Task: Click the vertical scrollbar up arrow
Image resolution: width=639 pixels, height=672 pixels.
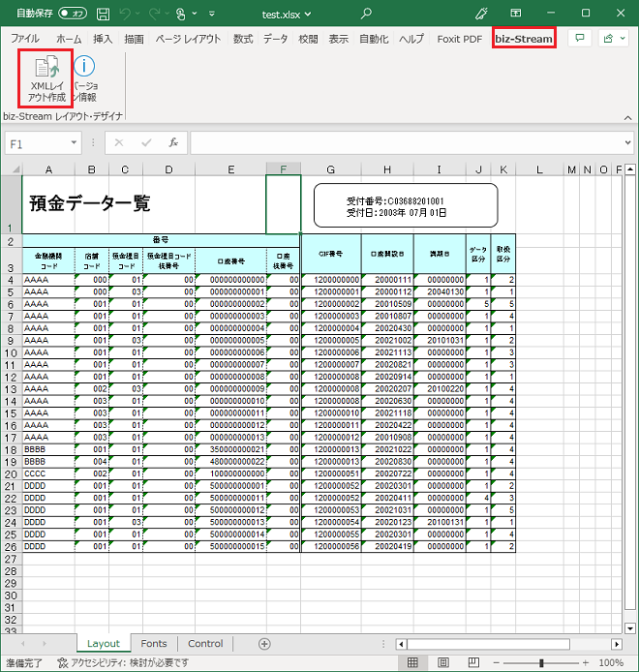Action: click(629, 169)
